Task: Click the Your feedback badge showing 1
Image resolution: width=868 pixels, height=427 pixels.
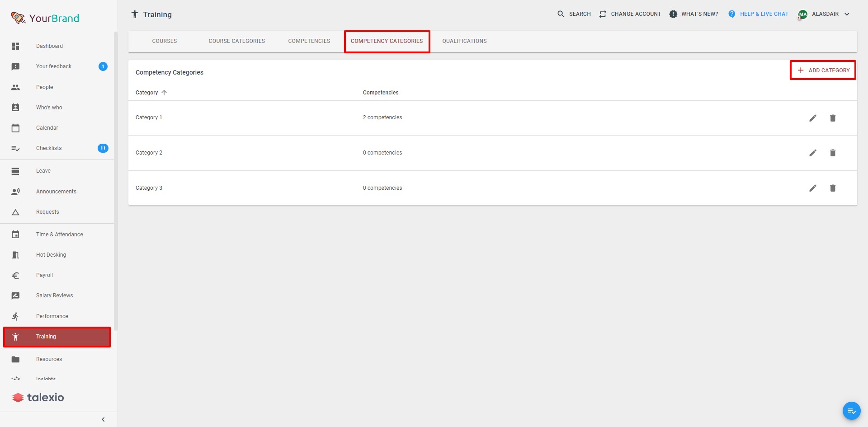Action: click(x=103, y=66)
